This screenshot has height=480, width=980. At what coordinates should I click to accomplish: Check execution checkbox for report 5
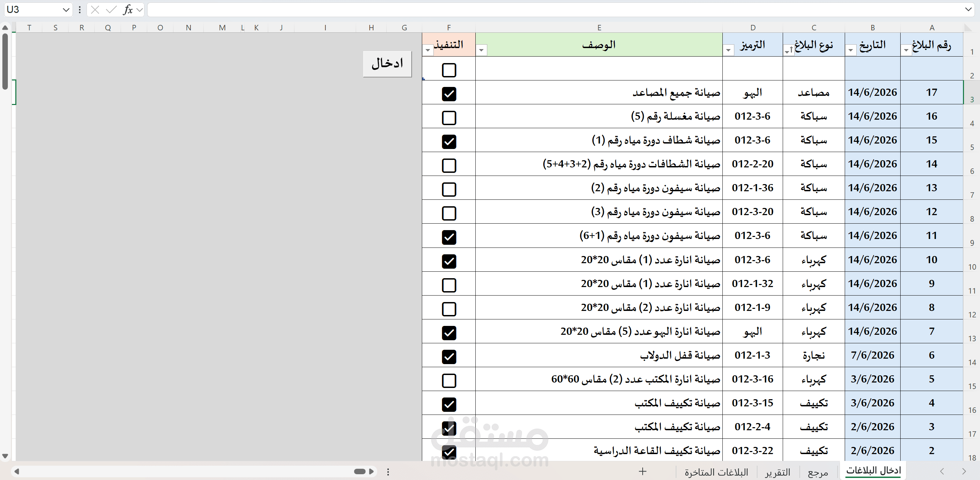[449, 381]
